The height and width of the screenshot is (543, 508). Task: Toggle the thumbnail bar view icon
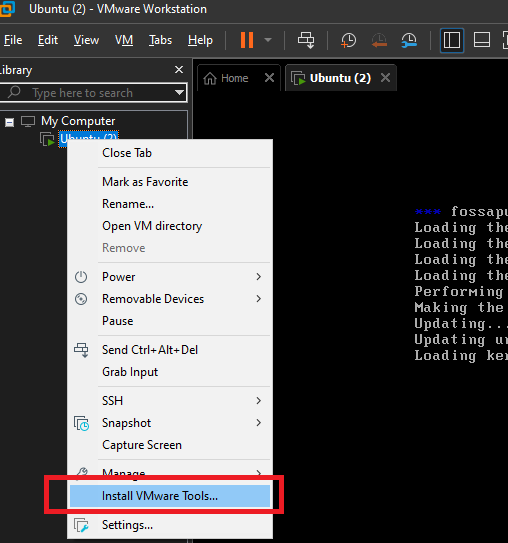pos(482,40)
